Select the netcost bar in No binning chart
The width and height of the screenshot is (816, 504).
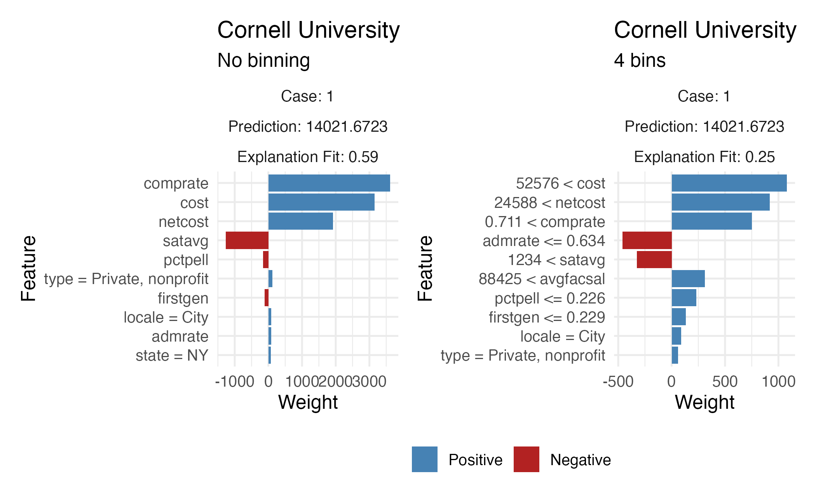tap(300, 221)
